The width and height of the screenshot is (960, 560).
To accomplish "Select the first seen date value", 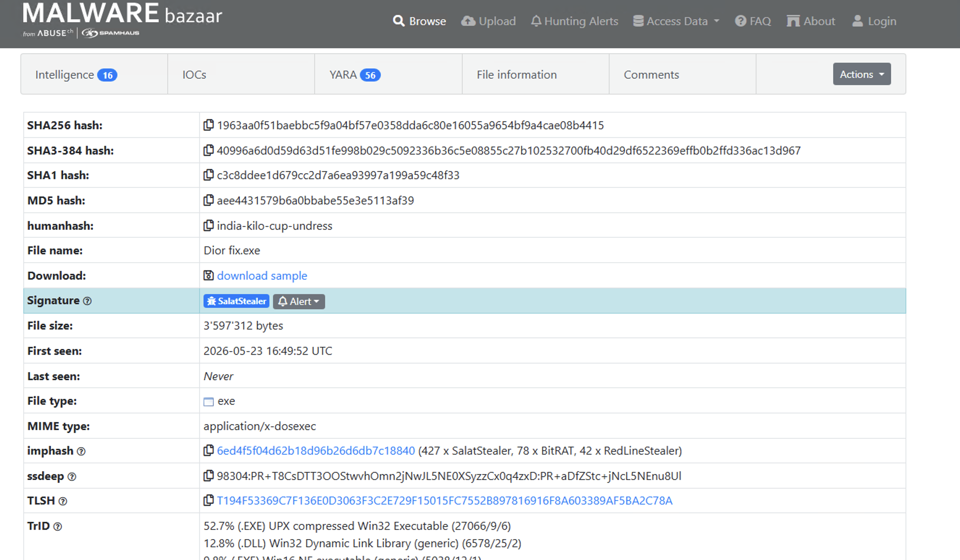I will tap(268, 351).
